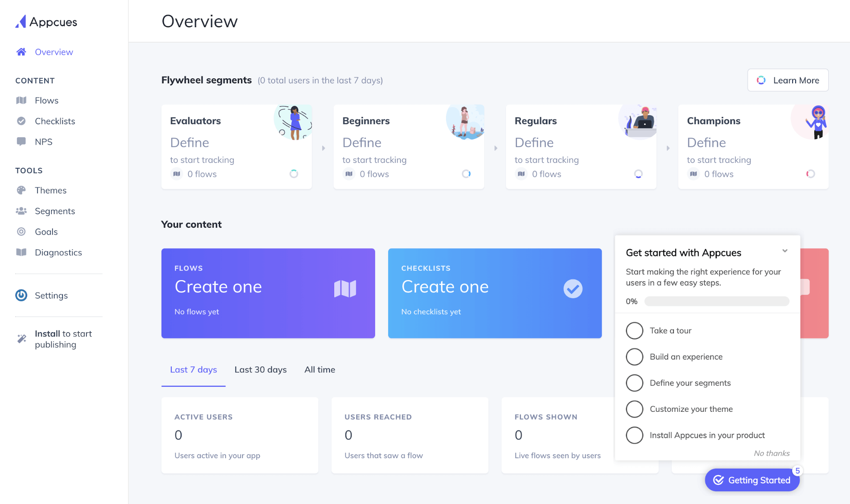
Task: Check the Install Appcues in your product circle
Action: [x=634, y=435]
